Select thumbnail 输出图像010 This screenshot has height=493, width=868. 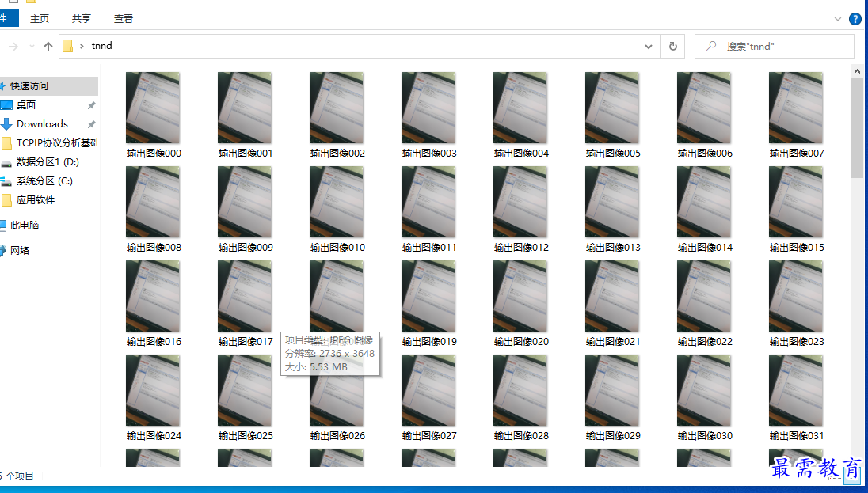(337, 202)
